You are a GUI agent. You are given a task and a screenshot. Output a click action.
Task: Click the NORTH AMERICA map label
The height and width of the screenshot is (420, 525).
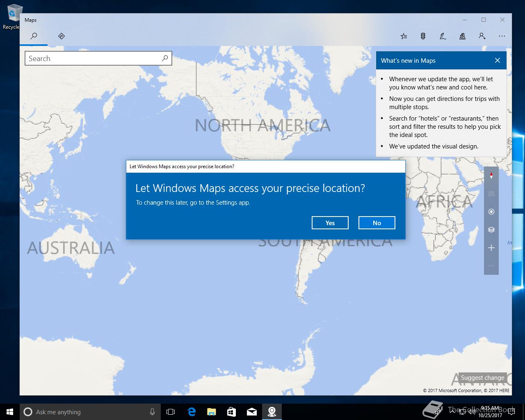[x=262, y=126]
